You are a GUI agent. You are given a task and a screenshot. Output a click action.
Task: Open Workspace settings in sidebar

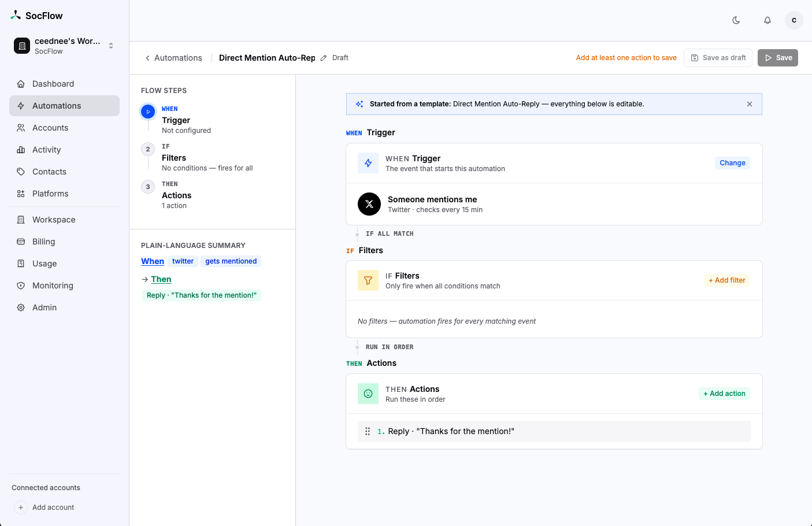64,220
